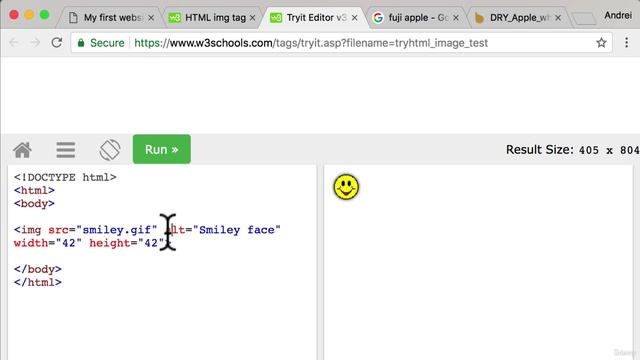Go back with the browser back arrow
The width and height of the screenshot is (640, 360).
tap(14, 42)
